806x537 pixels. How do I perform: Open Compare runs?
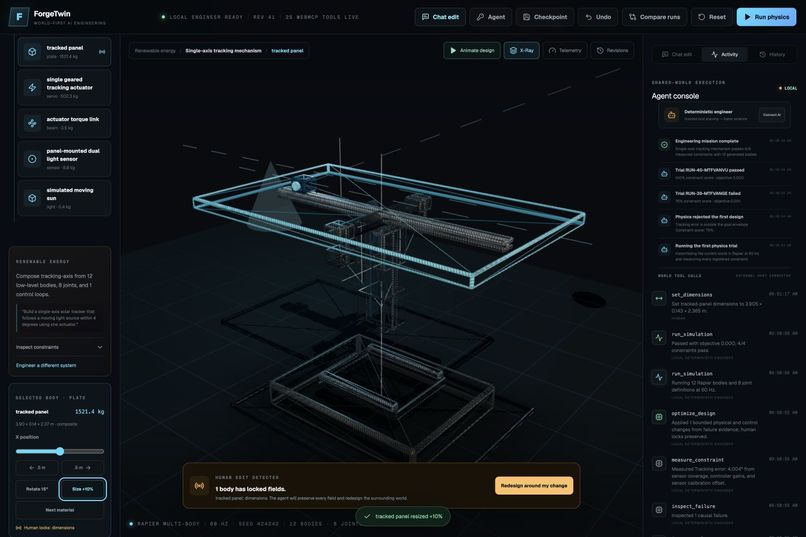tap(654, 17)
